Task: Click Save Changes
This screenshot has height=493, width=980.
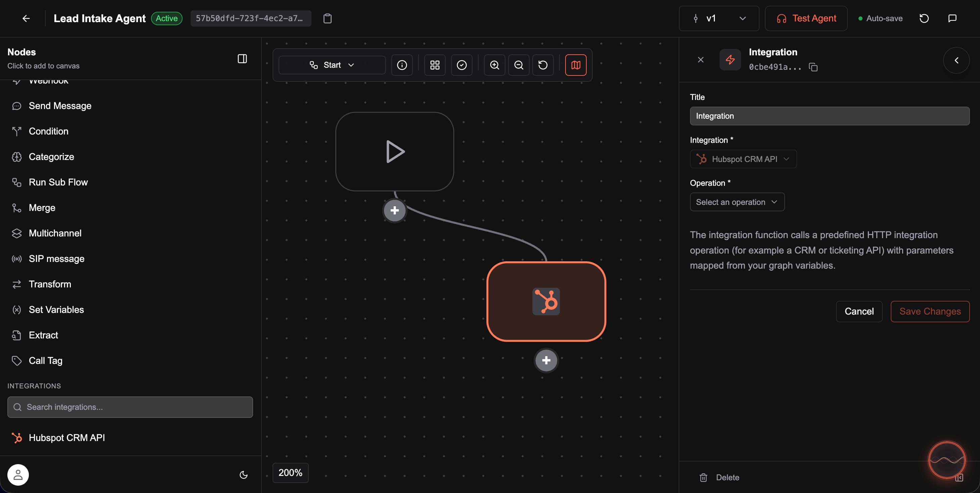Action: click(930, 311)
